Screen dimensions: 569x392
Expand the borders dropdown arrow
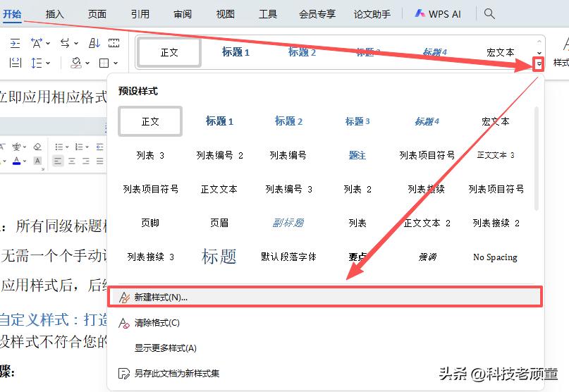pyautogui.click(x=116, y=63)
